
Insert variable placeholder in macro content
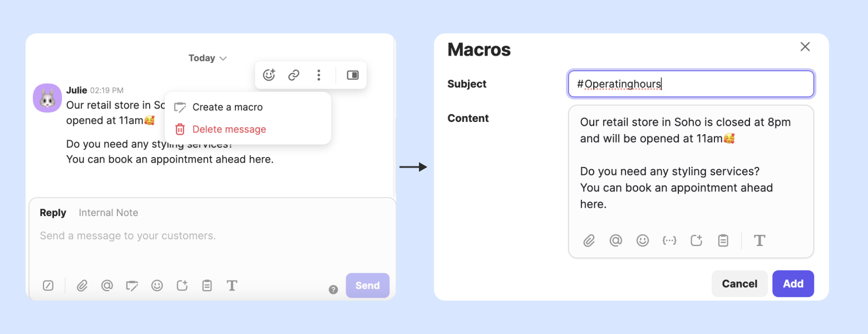669,240
